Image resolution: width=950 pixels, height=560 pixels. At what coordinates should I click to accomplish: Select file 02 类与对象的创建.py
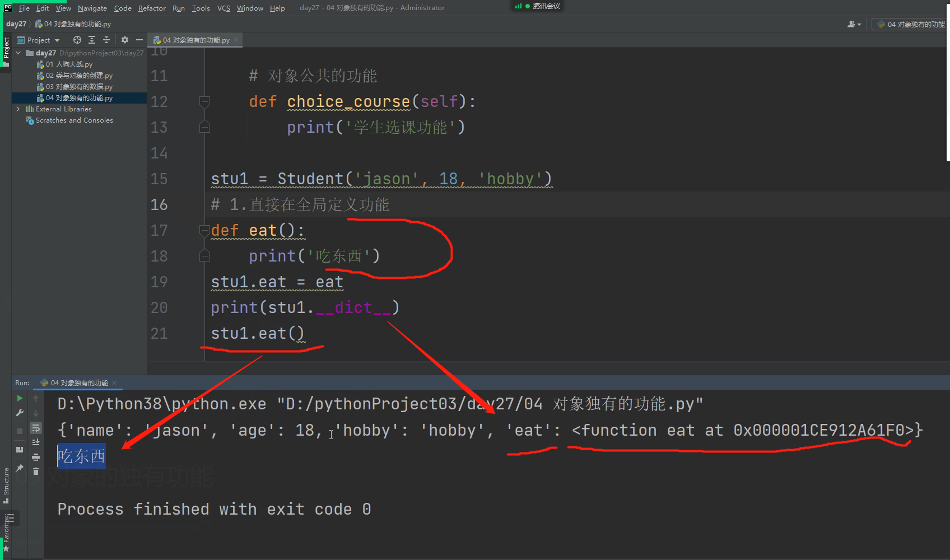click(74, 76)
